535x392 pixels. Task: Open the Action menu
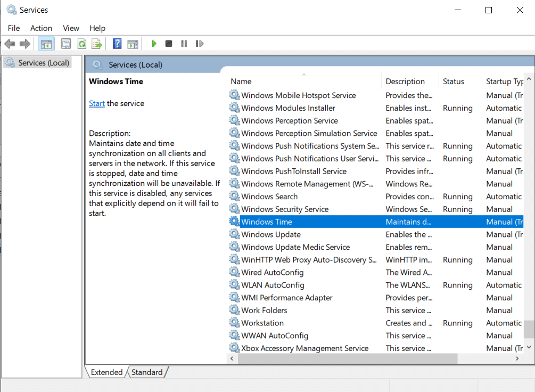[x=41, y=28]
